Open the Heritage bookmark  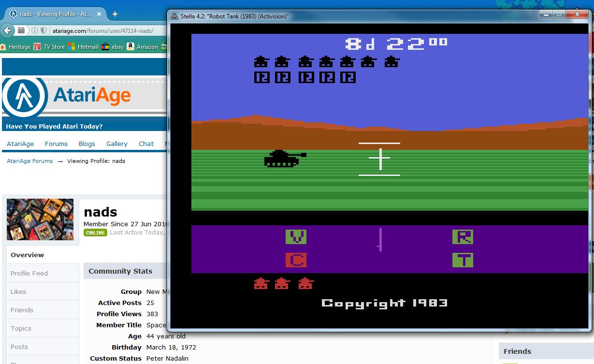tap(15, 47)
